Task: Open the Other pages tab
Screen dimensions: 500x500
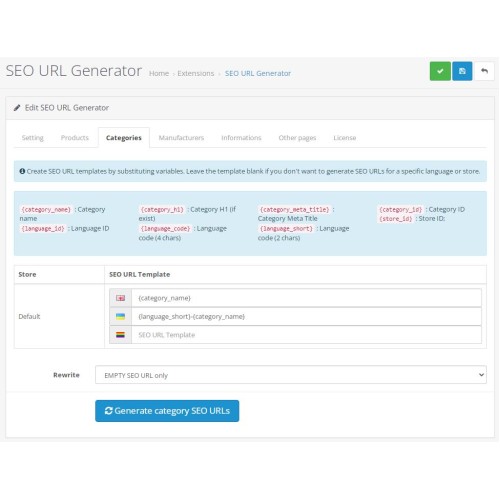Action: tap(297, 138)
